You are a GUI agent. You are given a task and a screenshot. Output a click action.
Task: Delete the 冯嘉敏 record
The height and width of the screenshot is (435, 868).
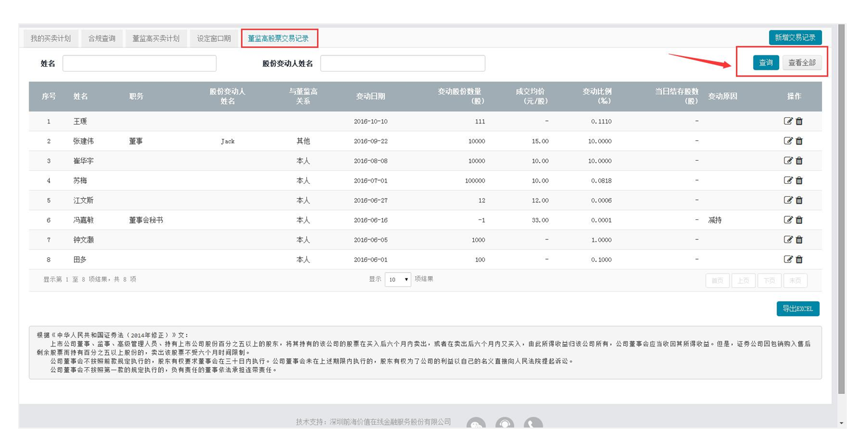pyautogui.click(x=800, y=219)
